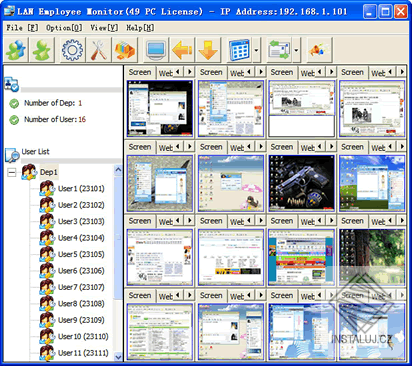Screen dimensions: 412x366
Task: Click the window transfer green arrows icon
Action: pos(279,50)
